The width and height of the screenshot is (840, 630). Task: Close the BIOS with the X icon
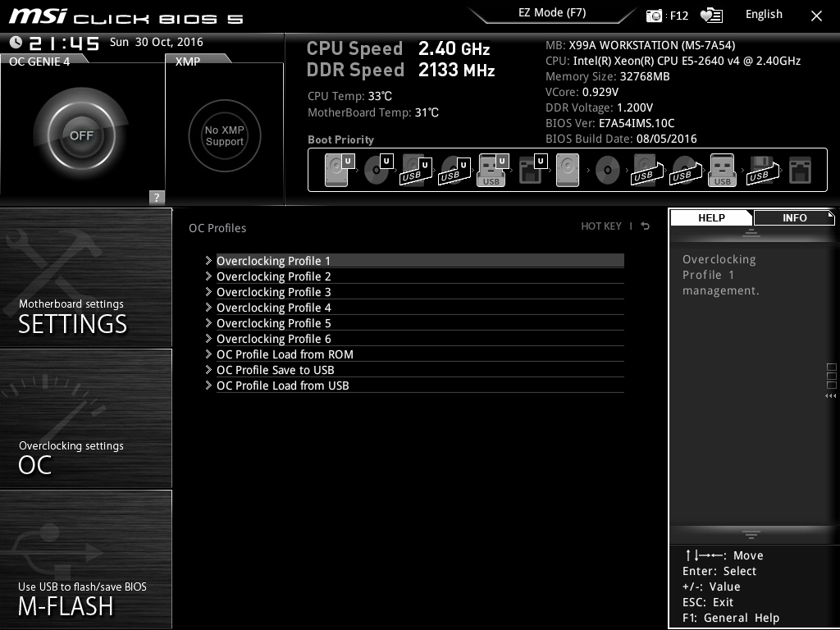pos(816,16)
